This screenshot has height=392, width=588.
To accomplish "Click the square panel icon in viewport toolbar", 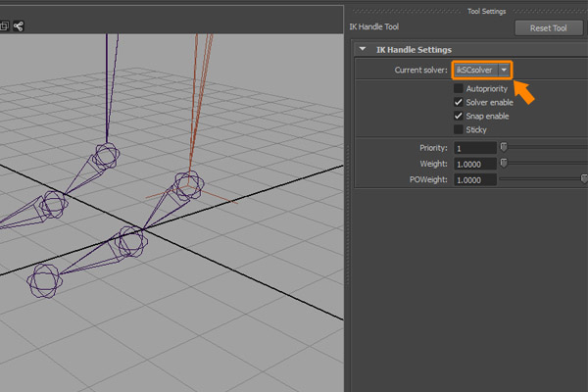I will coord(4,25).
